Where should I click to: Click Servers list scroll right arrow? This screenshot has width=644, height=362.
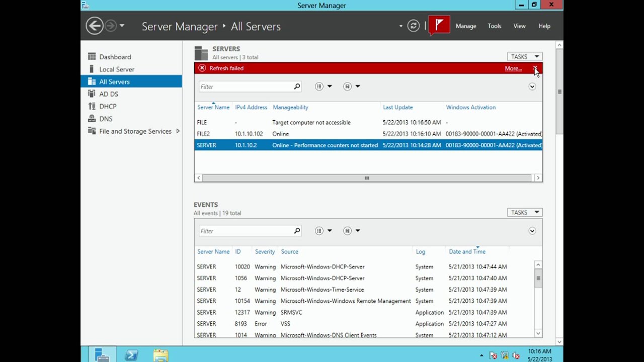click(x=538, y=178)
